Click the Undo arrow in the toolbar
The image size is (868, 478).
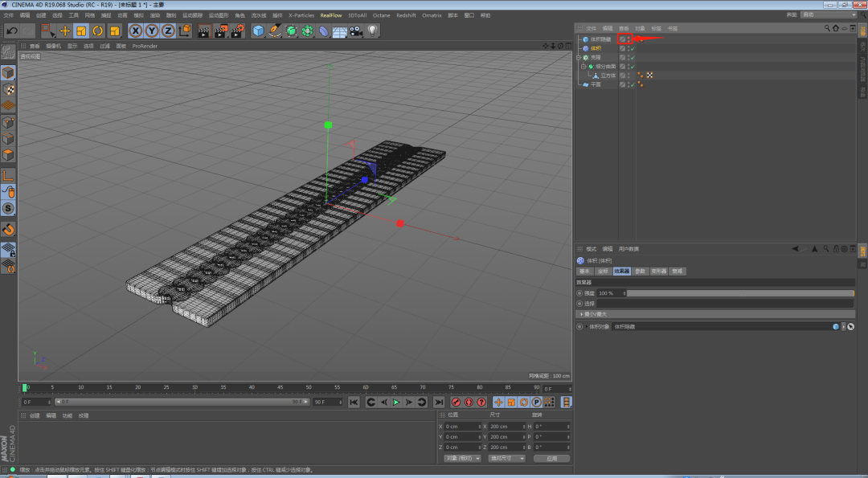click(11, 31)
